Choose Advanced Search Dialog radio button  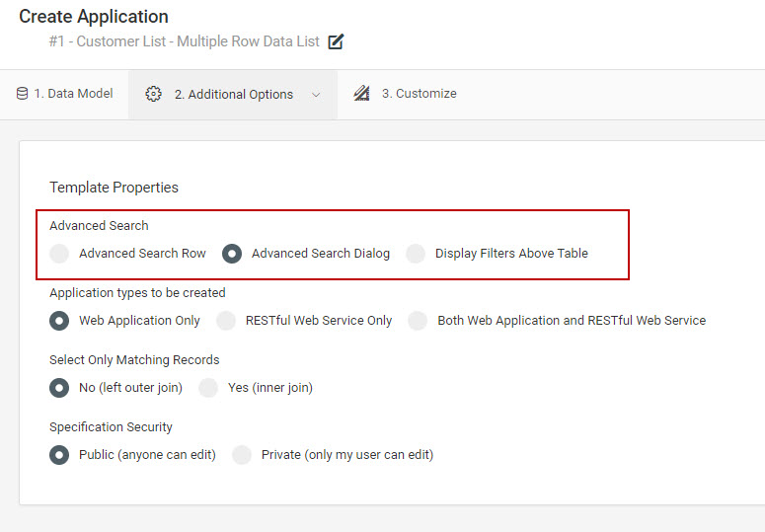[232, 254]
